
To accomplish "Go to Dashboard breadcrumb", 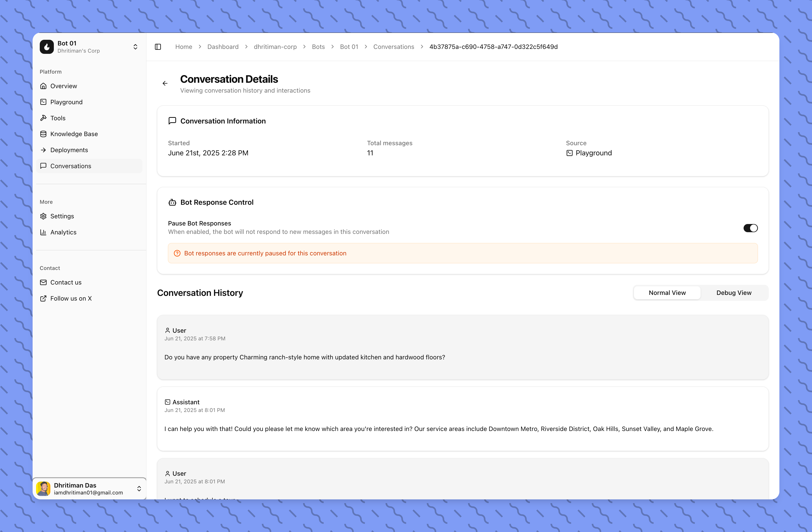I will click(223, 47).
